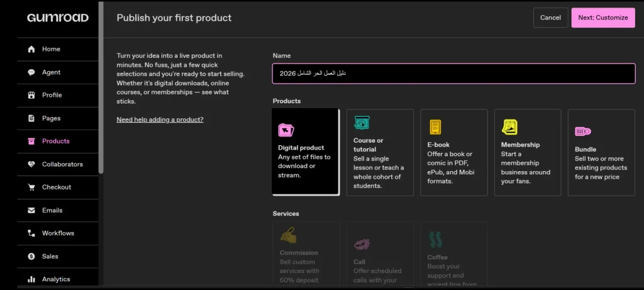This screenshot has height=290, width=644.
Task: Open the Agent section
Action: [x=58, y=72]
